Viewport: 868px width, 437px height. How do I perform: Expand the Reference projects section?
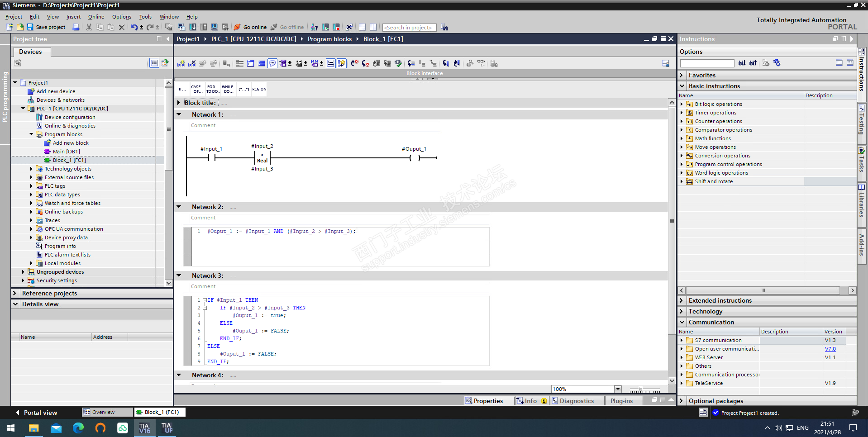[x=15, y=293]
